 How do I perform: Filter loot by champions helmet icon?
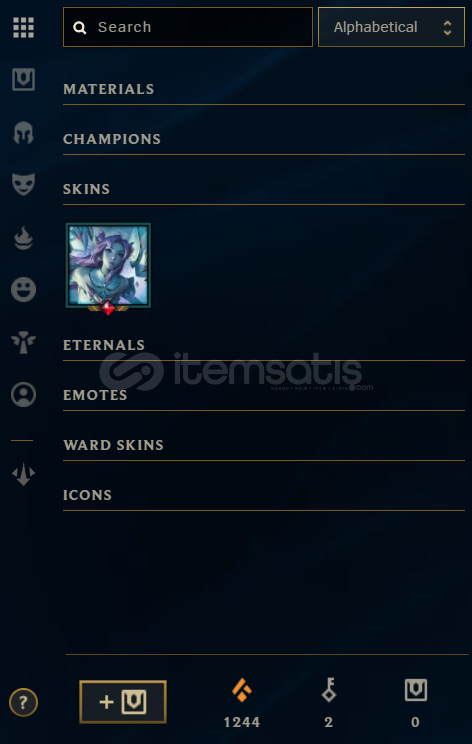(x=23, y=132)
